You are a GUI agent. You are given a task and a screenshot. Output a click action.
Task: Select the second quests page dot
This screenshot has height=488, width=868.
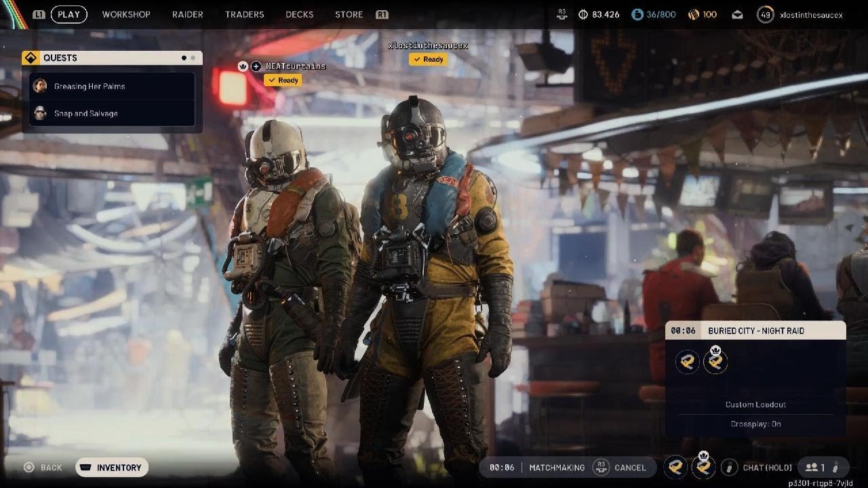pos(193,58)
